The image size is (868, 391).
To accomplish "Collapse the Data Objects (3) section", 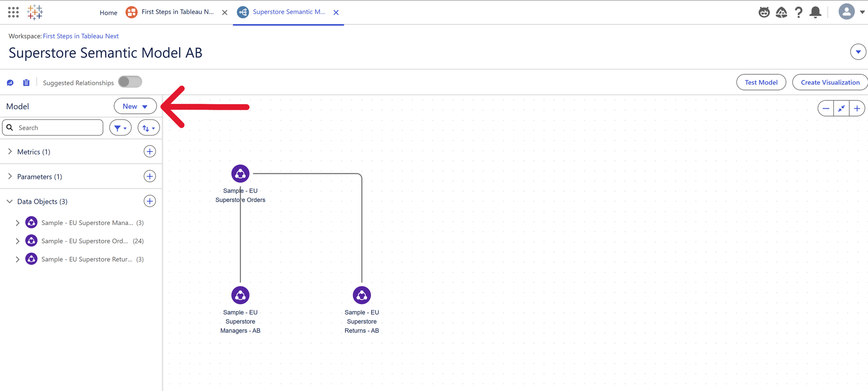I will coord(10,201).
